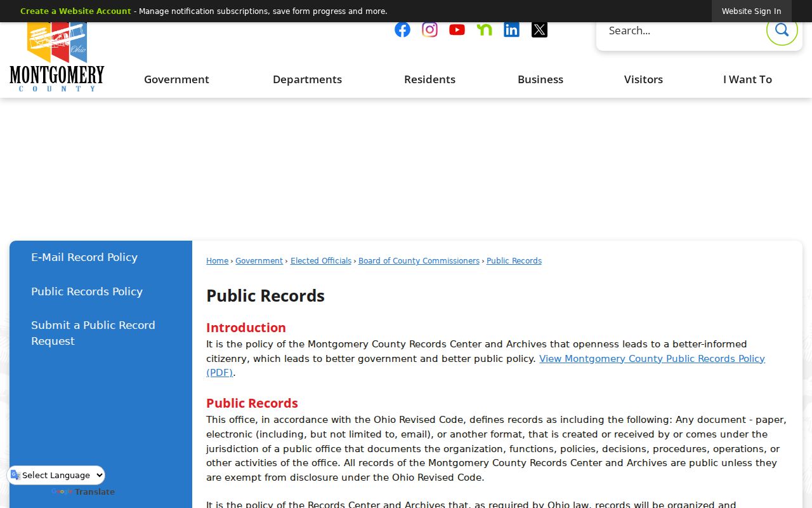
Task: Click the Montgomery County logo
Action: click(x=57, y=56)
